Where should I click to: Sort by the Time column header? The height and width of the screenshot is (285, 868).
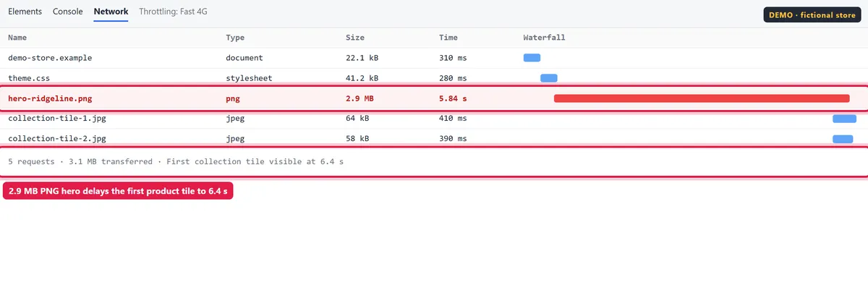coord(448,37)
